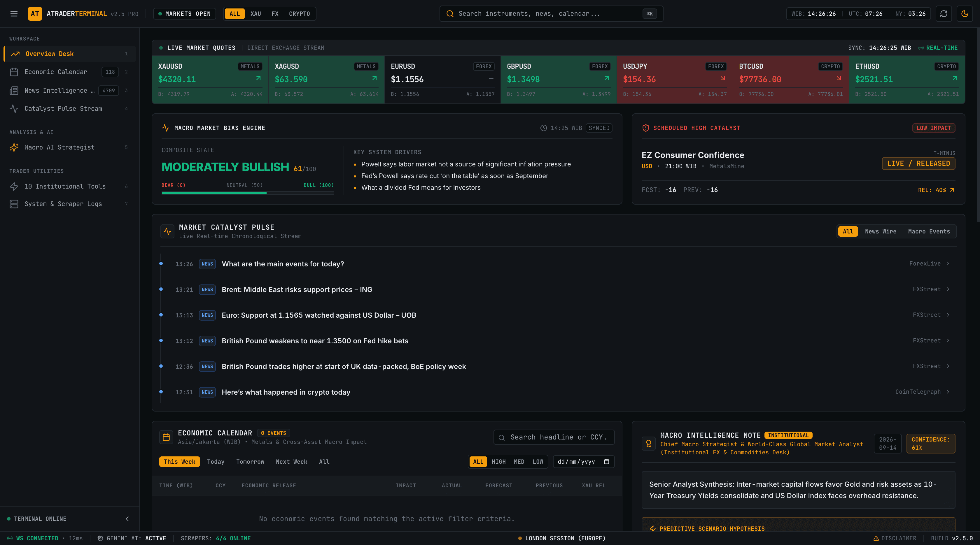Image resolution: width=980 pixels, height=545 pixels.
Task: Click the AT logo badge
Action: pyautogui.click(x=35, y=14)
